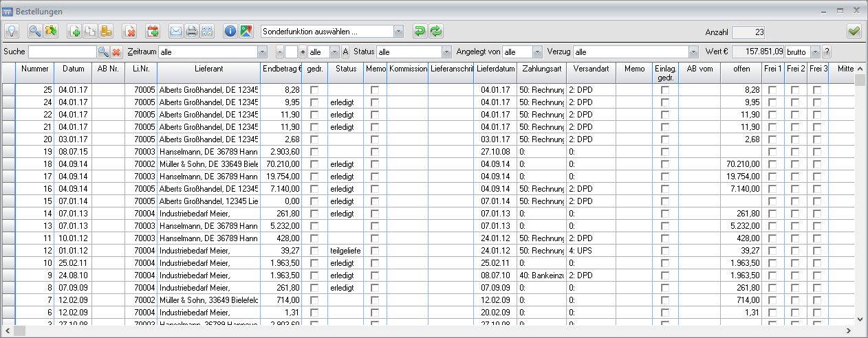
Task: Expand the Zeitraum dropdown
Action: point(262,52)
